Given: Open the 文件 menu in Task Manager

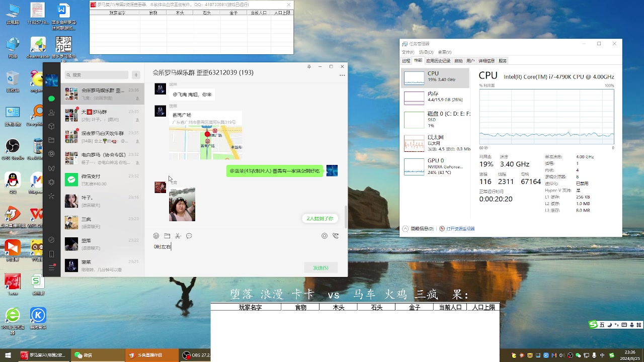Looking at the screenshot, I should tap(408, 52).
